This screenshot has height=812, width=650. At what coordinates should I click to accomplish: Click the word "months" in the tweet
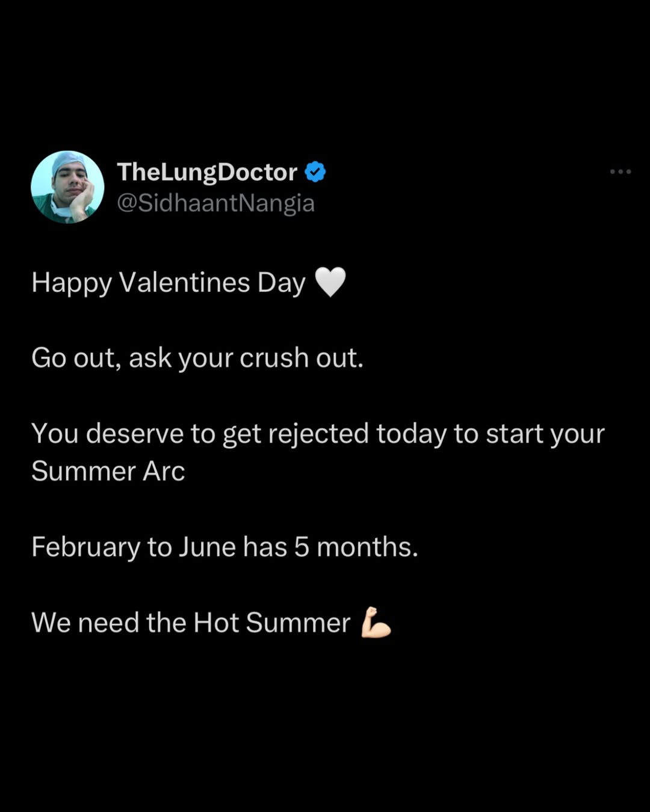tap(365, 547)
